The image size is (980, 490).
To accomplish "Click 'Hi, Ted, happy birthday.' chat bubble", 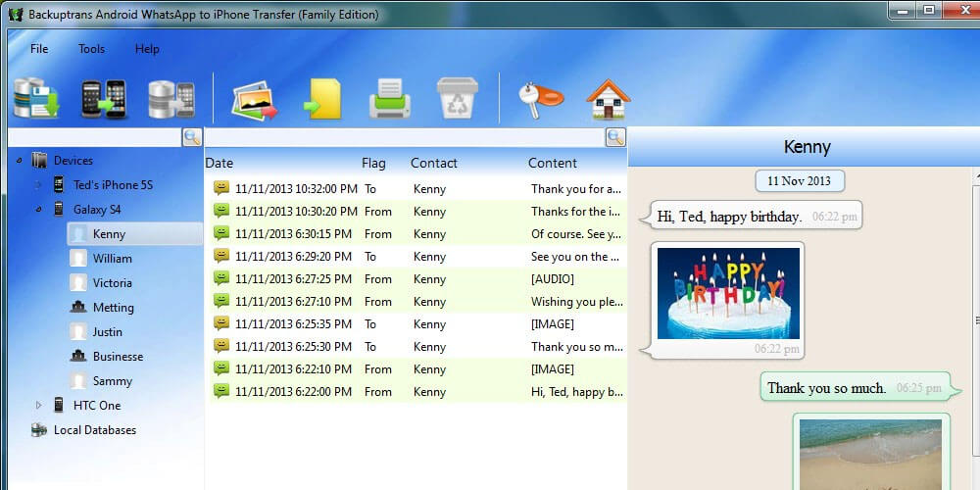I will [x=752, y=217].
